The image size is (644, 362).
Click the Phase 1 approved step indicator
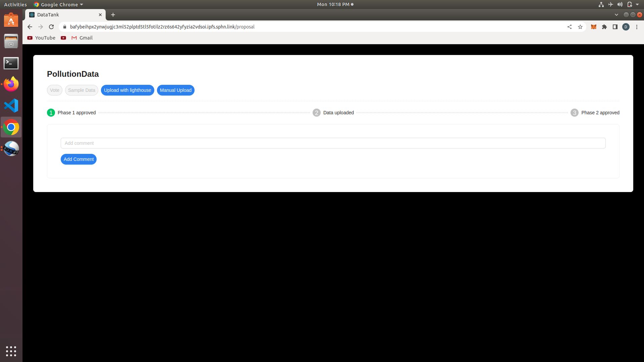51,113
